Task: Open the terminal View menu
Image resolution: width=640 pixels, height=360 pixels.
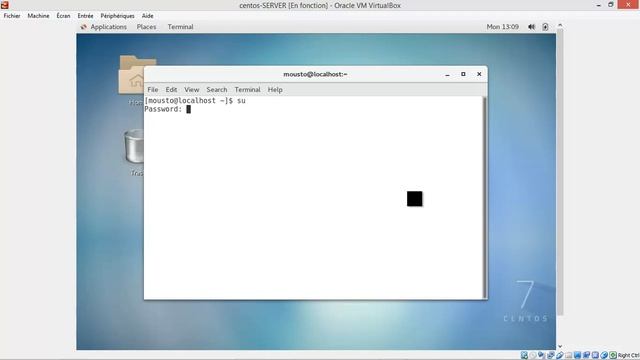Action: (191, 89)
